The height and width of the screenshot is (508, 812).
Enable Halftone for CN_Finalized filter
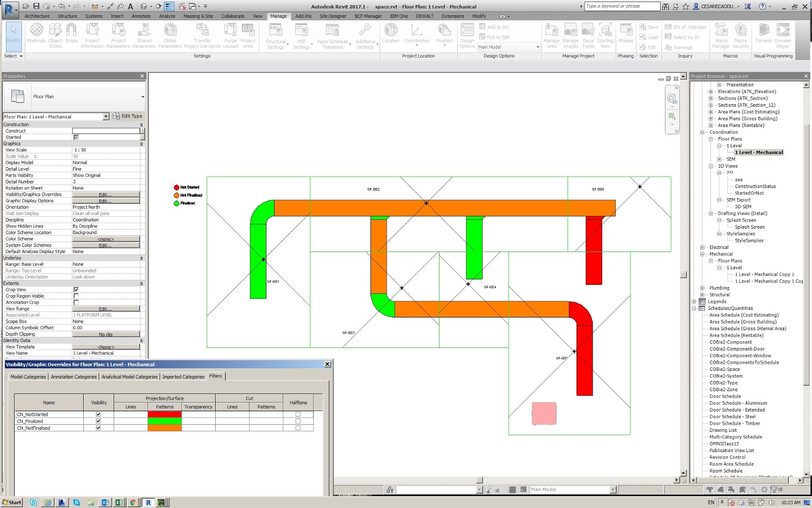coord(298,421)
